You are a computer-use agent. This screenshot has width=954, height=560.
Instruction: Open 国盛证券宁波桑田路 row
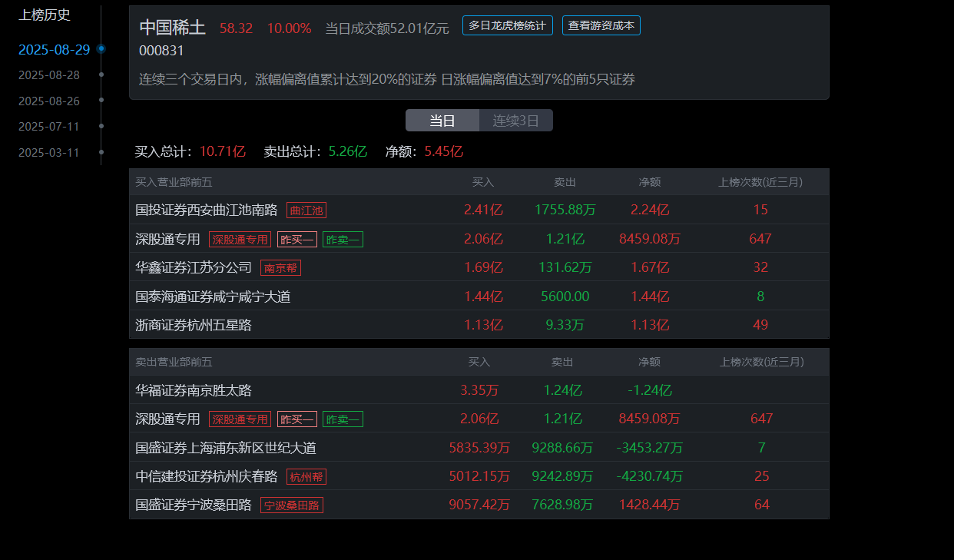click(x=479, y=505)
